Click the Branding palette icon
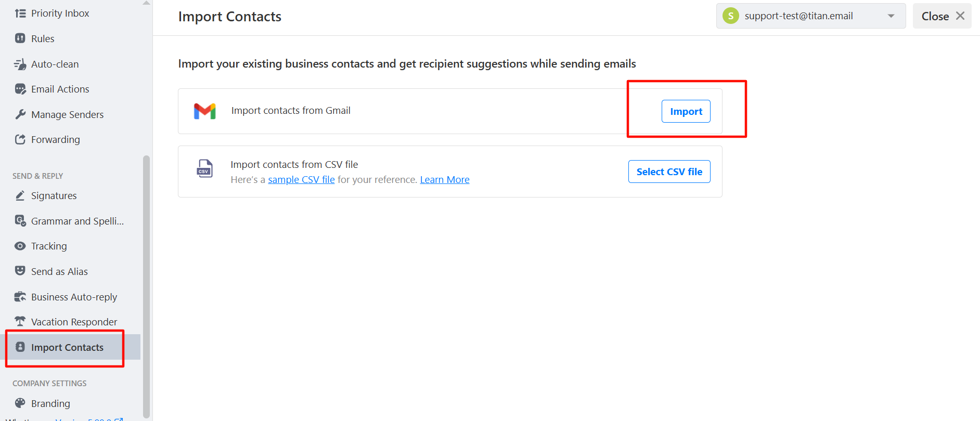The height and width of the screenshot is (421, 980). 20,403
